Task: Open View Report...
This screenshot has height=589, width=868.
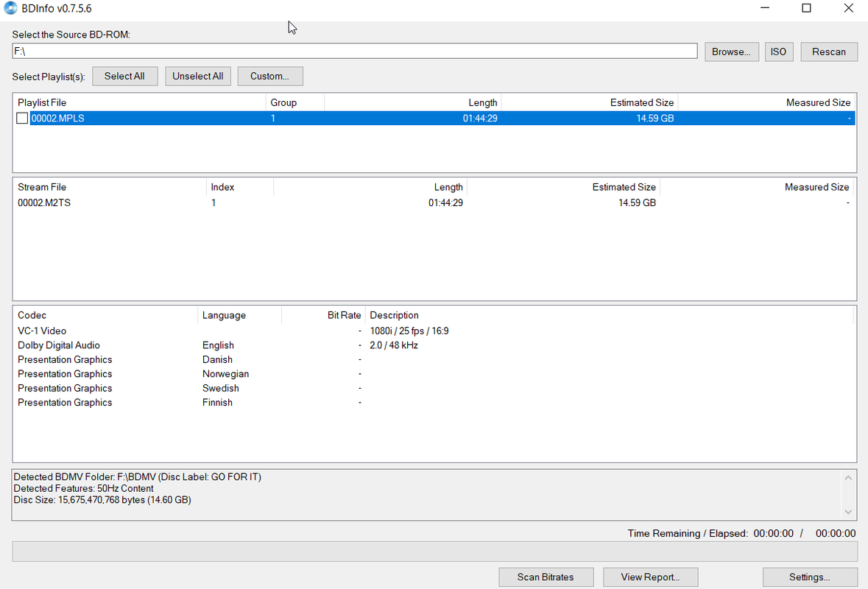Action: (650, 576)
